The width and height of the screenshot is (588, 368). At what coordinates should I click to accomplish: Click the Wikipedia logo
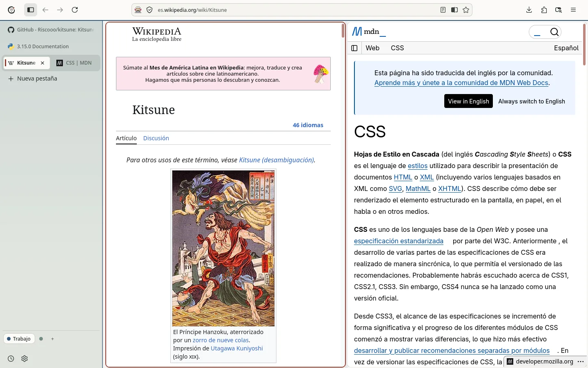pyautogui.click(x=157, y=34)
